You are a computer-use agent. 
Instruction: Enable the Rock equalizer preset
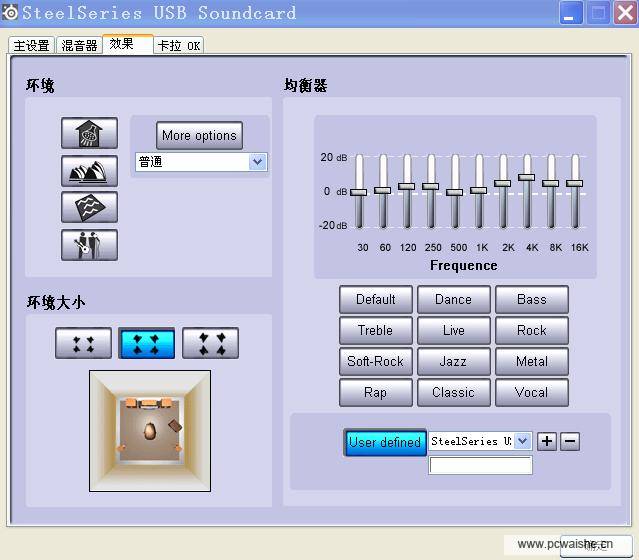(531, 330)
